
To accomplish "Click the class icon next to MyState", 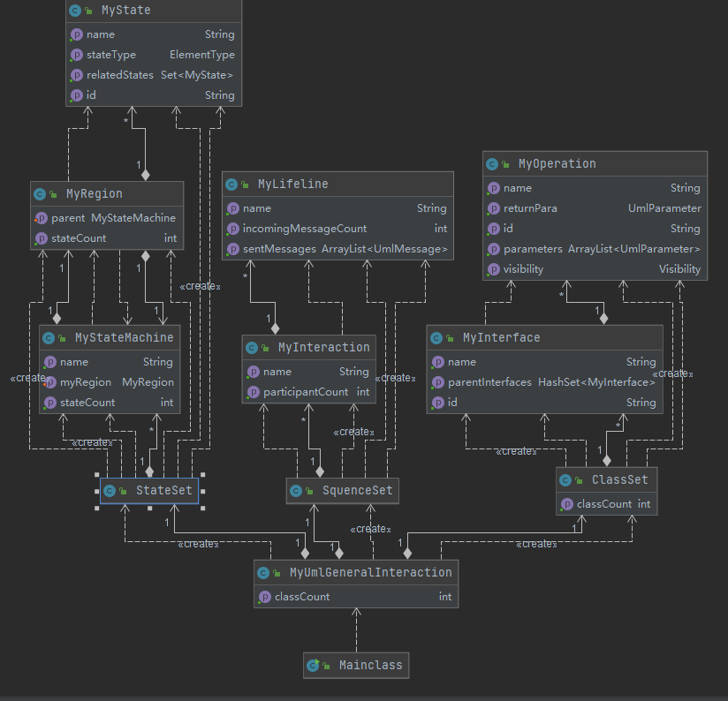I will click(x=75, y=11).
